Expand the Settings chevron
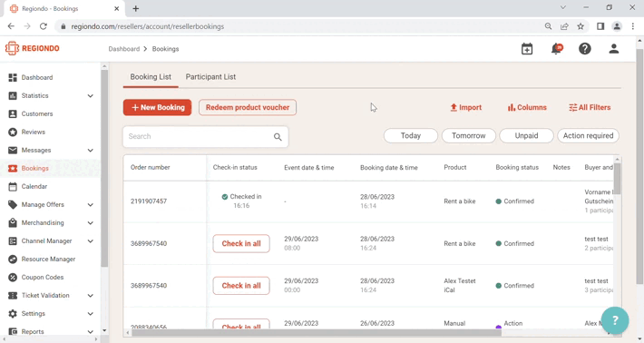Viewport: 644px width, 343px height. pos(91,314)
